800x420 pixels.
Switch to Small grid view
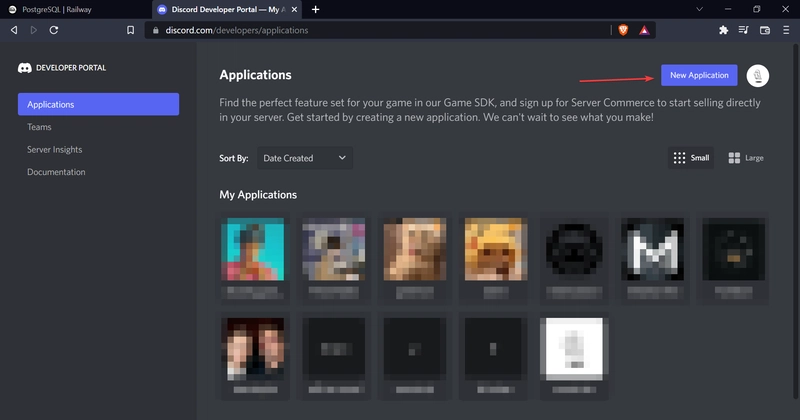click(691, 158)
